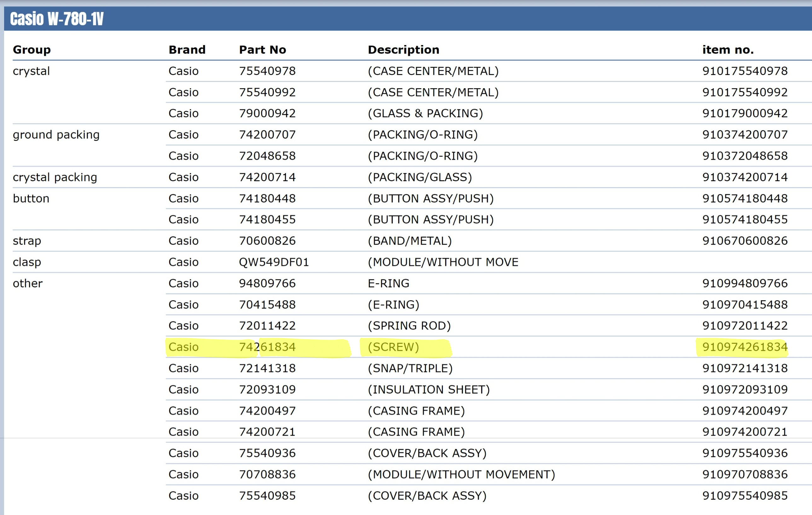Click item number 910372048658
Viewport: 812px width, 515px height.
[x=745, y=156]
